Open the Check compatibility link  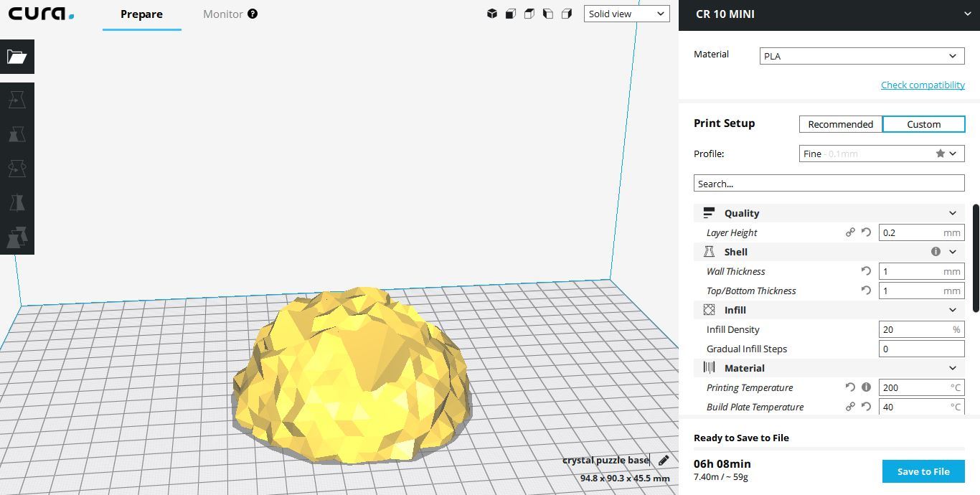(x=923, y=85)
